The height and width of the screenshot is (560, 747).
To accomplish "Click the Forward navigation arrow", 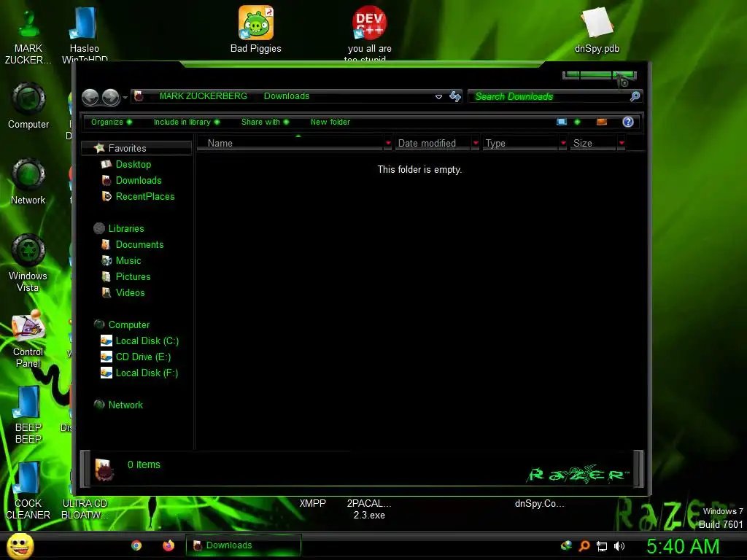I will [x=111, y=97].
